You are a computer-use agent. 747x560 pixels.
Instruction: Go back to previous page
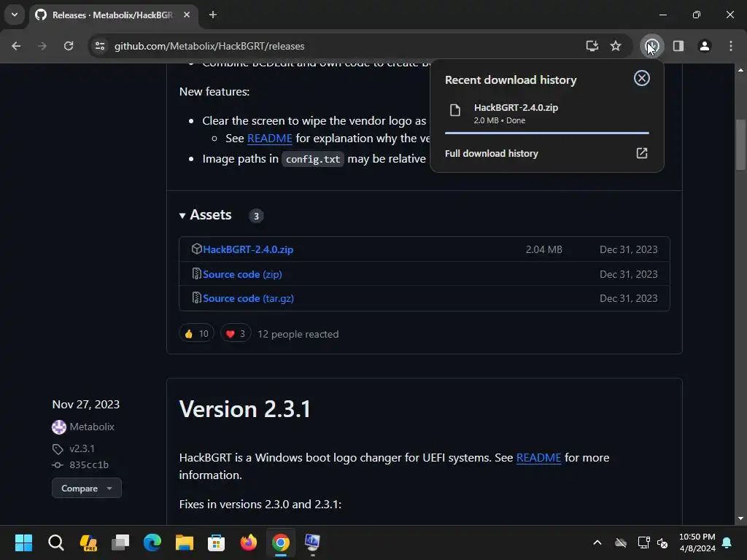16,46
